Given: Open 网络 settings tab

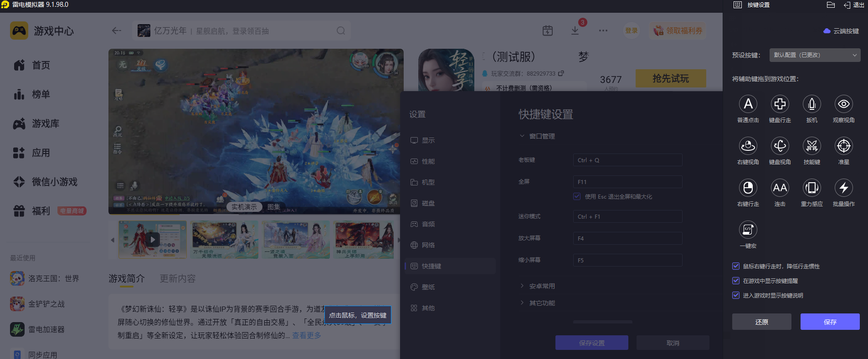Looking at the screenshot, I should (x=450, y=245).
